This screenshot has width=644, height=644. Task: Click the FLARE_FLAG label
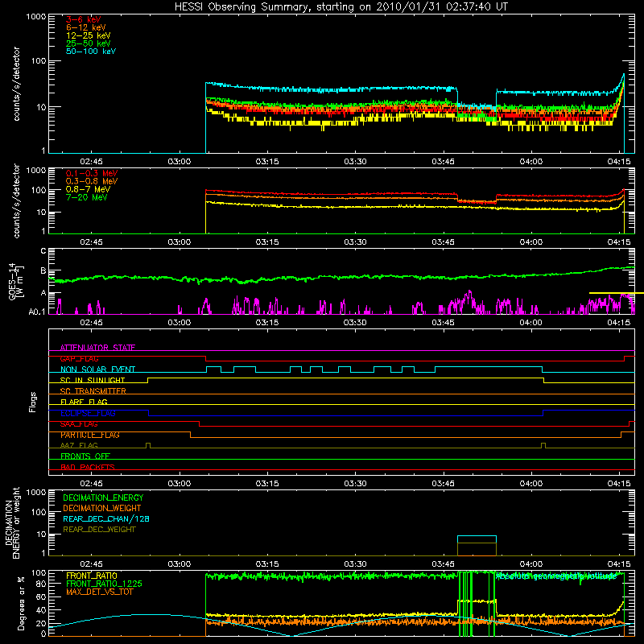coord(84,402)
